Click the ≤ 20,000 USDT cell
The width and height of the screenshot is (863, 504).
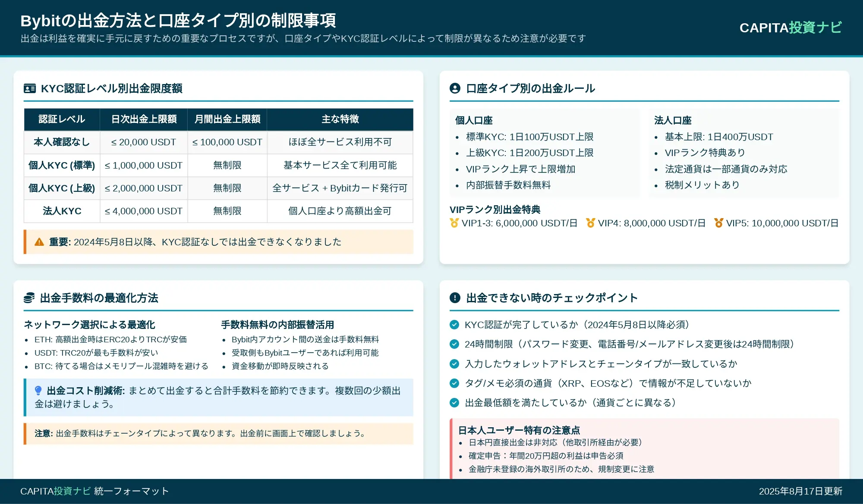click(144, 142)
